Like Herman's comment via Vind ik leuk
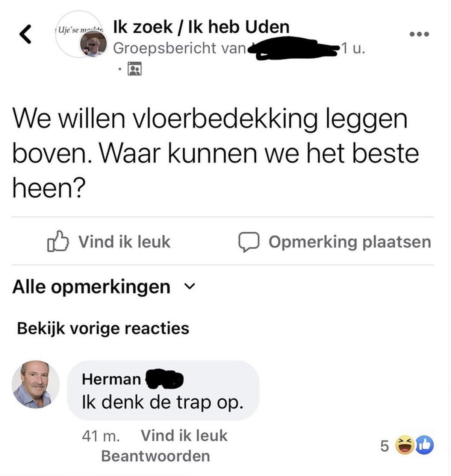The image size is (451, 476). pos(184,435)
